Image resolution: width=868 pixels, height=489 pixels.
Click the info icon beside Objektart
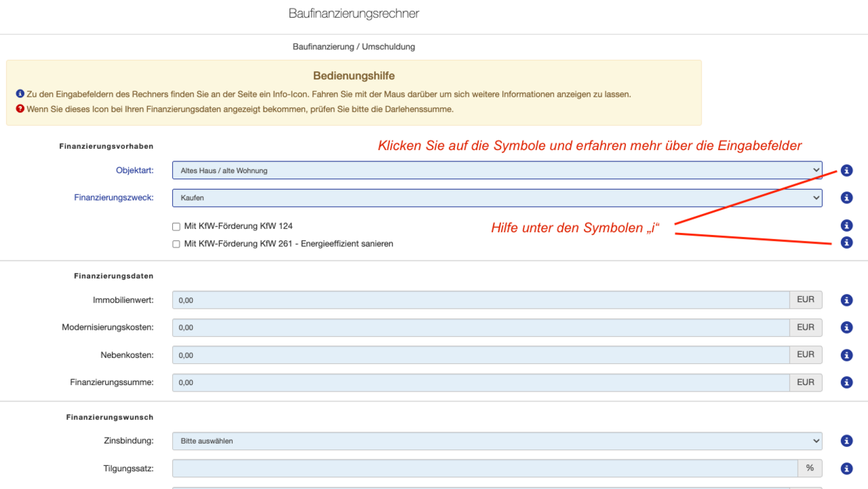pyautogui.click(x=846, y=170)
